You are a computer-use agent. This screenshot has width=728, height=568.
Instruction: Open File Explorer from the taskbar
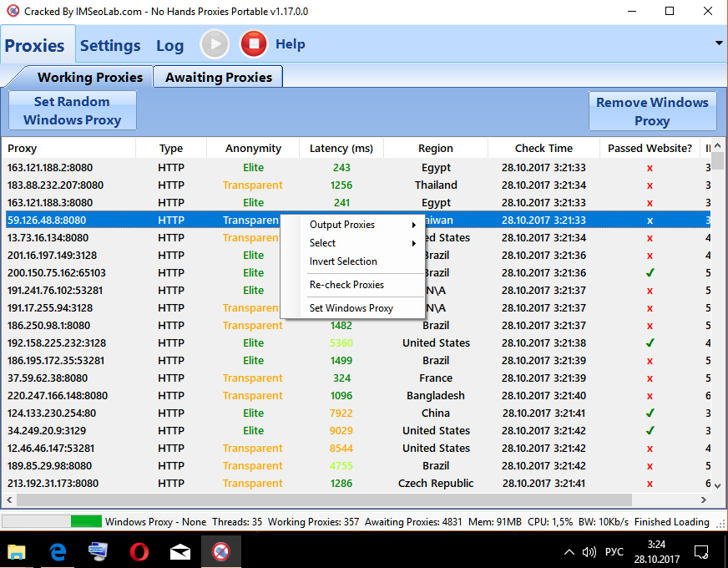pos(17,551)
